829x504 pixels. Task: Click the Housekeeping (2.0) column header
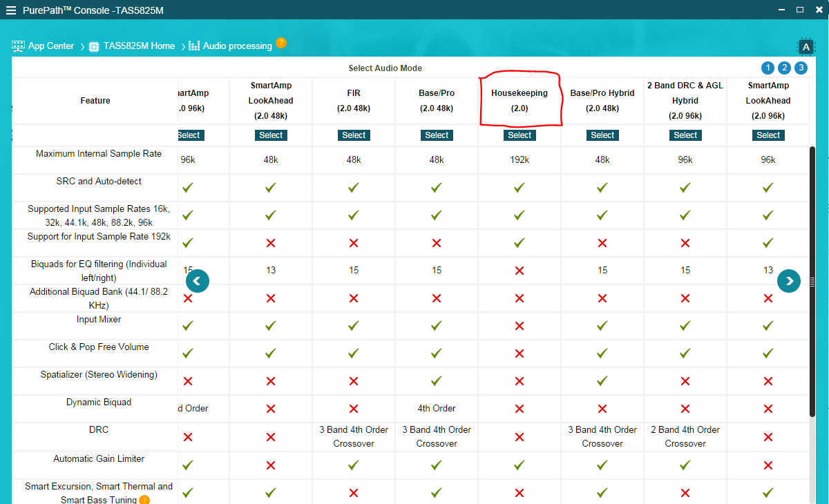[520, 101]
